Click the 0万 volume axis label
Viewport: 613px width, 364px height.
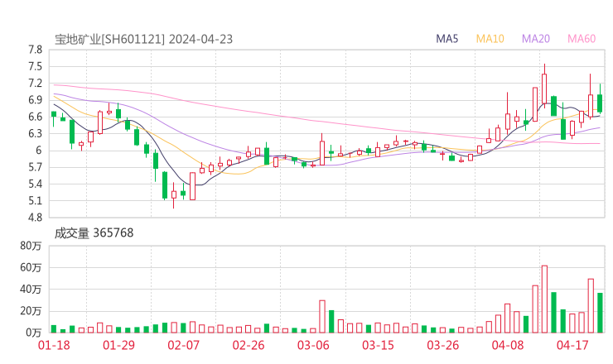(33, 333)
